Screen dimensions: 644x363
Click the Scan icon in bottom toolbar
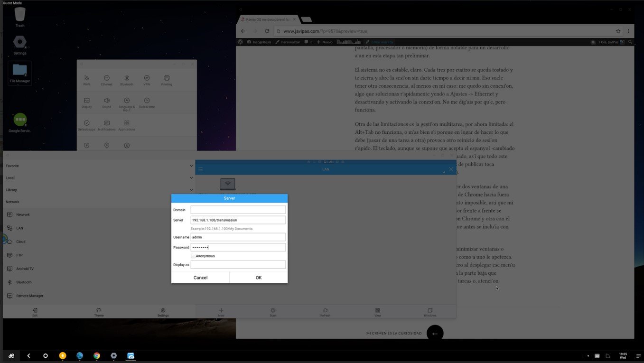tap(273, 312)
